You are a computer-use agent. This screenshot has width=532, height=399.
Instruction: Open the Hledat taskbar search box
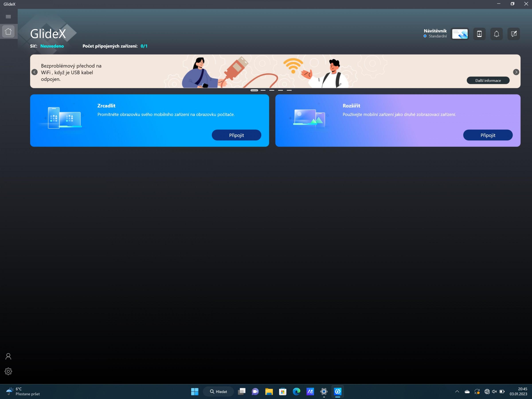click(x=218, y=391)
